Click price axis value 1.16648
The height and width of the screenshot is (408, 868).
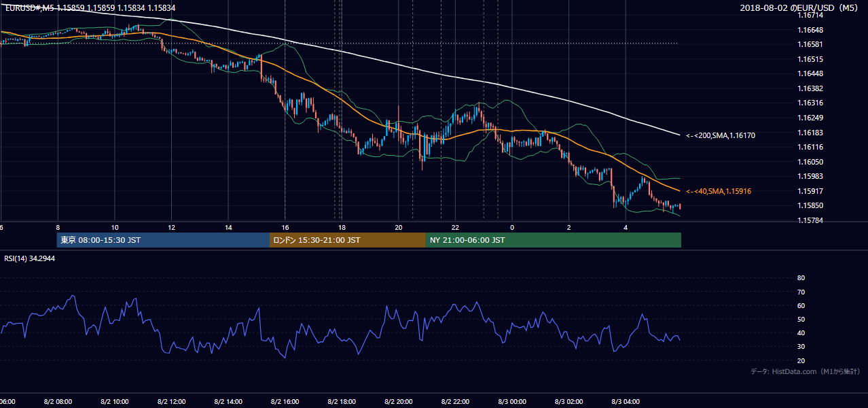click(810, 30)
